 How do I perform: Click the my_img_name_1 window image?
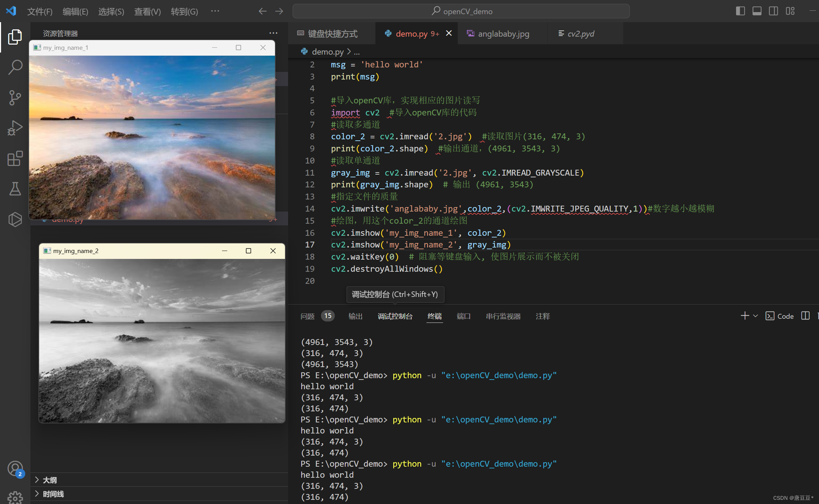[152, 137]
